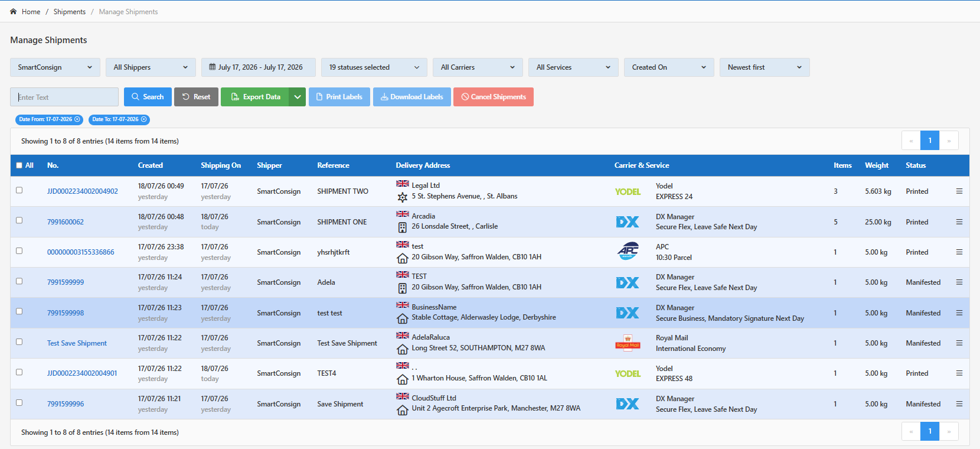Click DX logo in test test row
The height and width of the screenshot is (449, 980).
pos(628,313)
